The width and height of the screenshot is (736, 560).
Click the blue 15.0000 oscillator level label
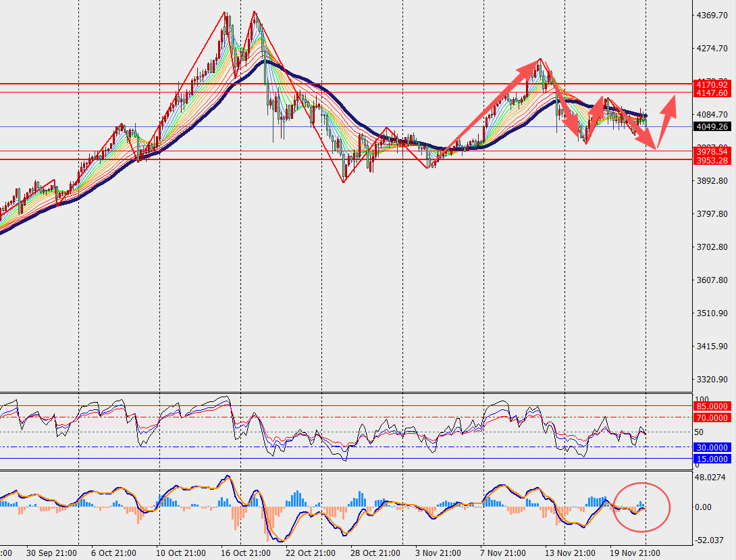712,459
